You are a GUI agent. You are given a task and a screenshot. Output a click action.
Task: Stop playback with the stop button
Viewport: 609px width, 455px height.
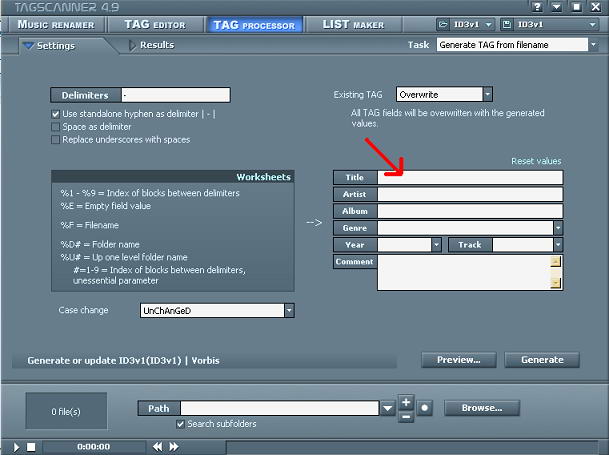click(31, 447)
